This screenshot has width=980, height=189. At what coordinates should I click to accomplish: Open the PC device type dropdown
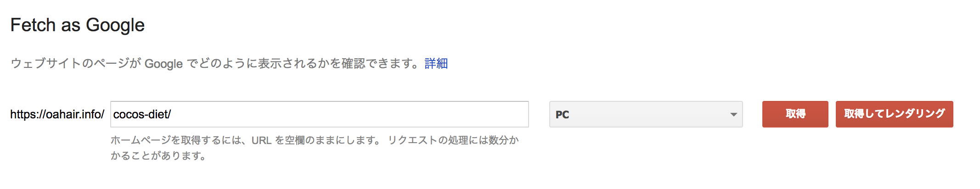coord(645,114)
